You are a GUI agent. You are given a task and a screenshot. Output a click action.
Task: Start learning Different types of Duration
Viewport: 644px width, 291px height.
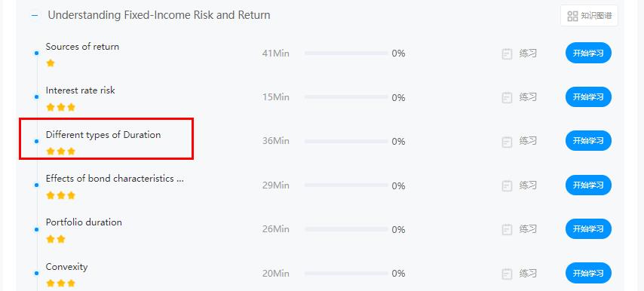[588, 141]
